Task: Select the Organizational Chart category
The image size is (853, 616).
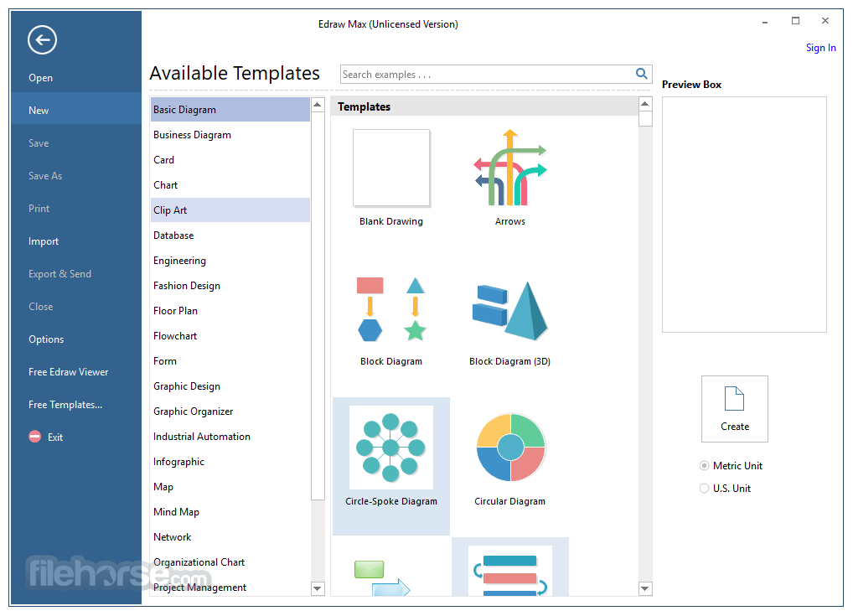Action: coord(230,562)
